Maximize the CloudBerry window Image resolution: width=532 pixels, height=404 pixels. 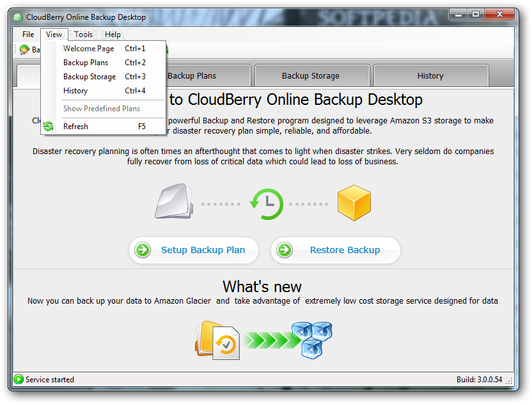click(x=476, y=14)
